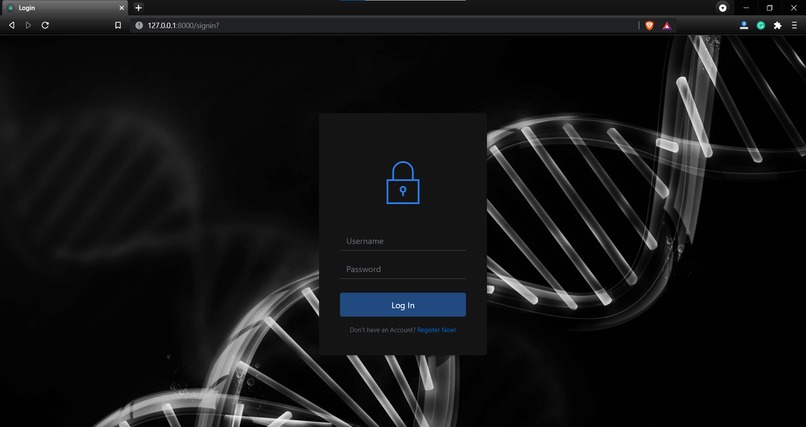
Task: Open the Grammarly extension icon
Action: tap(761, 25)
